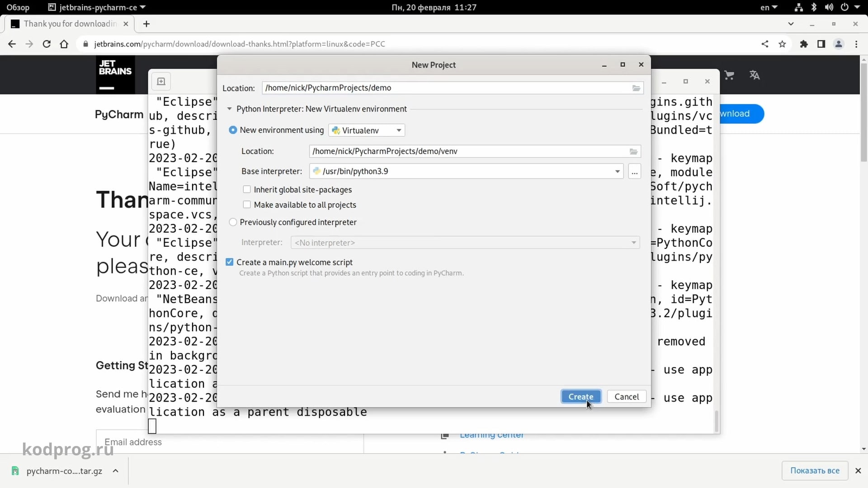Click the page vertical scrollbar
868x488 pixels.
[x=864, y=113]
